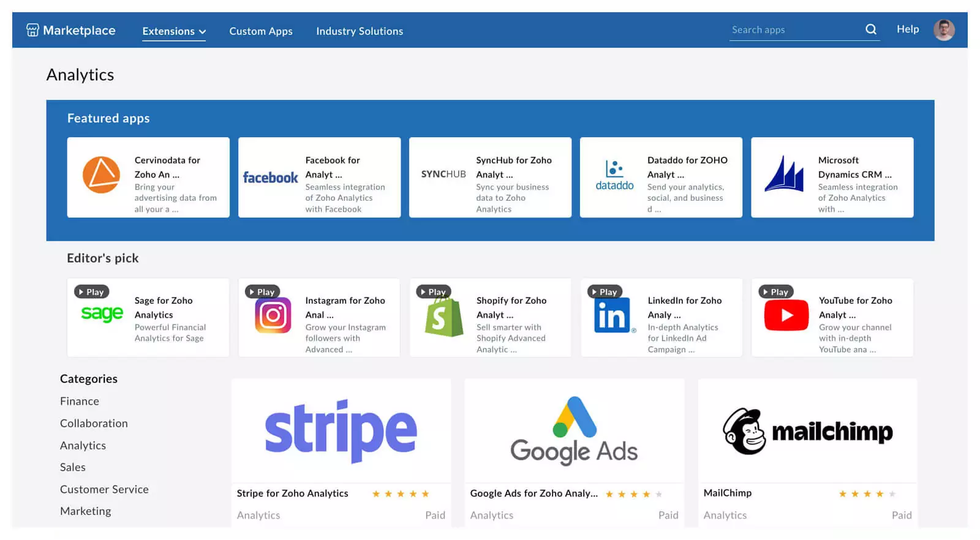Open the Custom Apps tab
This screenshot has height=540, width=980.
click(x=261, y=31)
